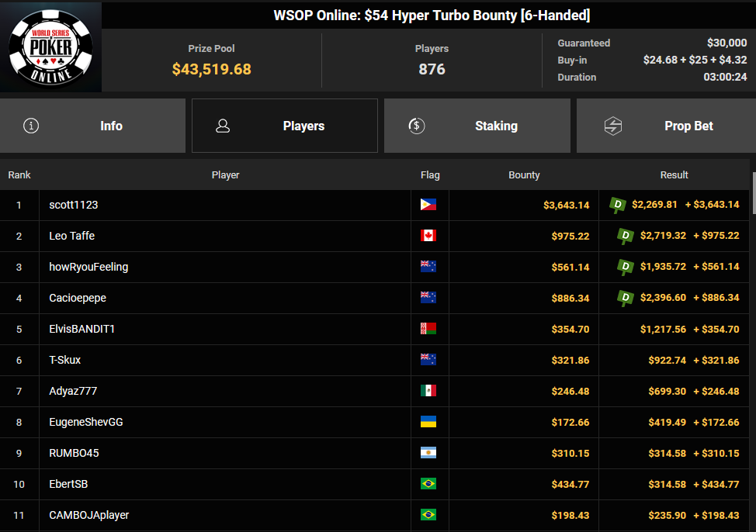Image resolution: width=756 pixels, height=532 pixels.
Task: Select player name Adyaz777
Action: [x=73, y=391]
